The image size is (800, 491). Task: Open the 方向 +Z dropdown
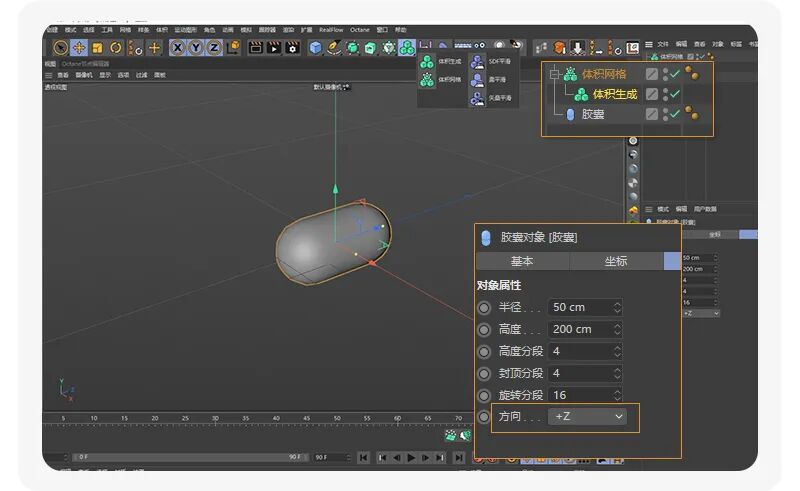pos(587,417)
